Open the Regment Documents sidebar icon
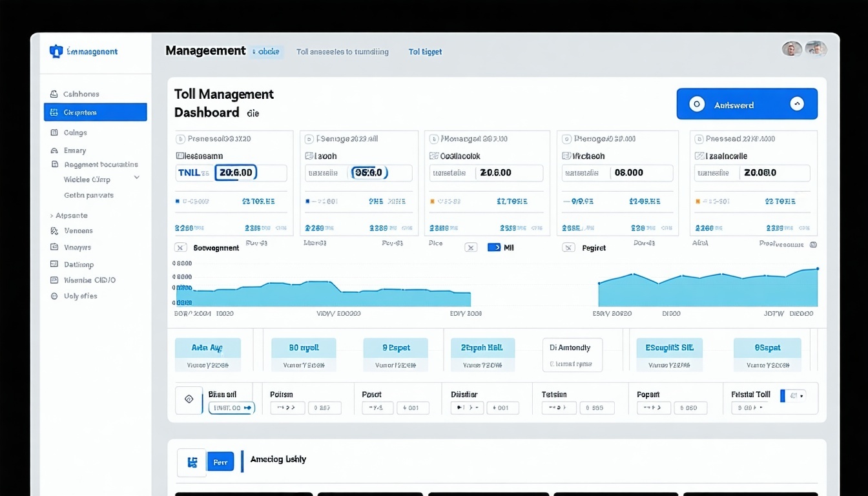This screenshot has width=868, height=496. point(54,164)
